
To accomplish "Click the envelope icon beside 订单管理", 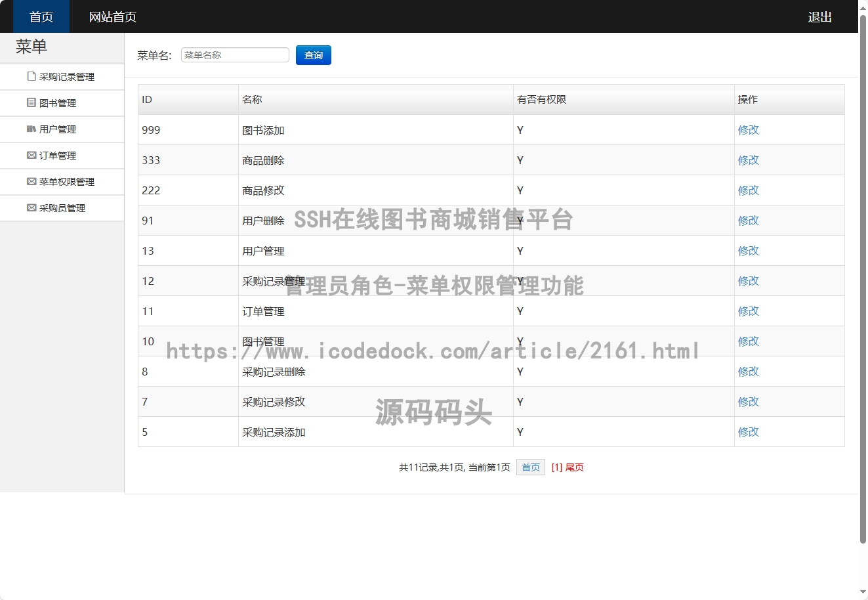I will (31, 155).
